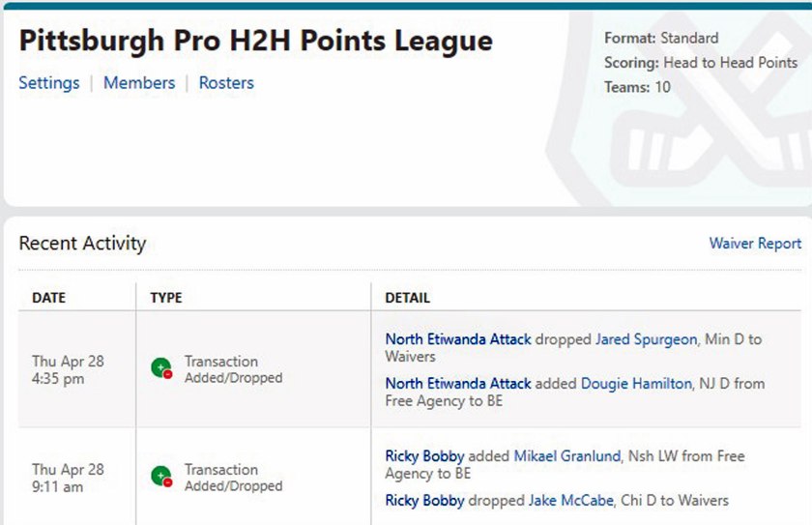
Task: Go to the Members section
Action: [x=139, y=83]
